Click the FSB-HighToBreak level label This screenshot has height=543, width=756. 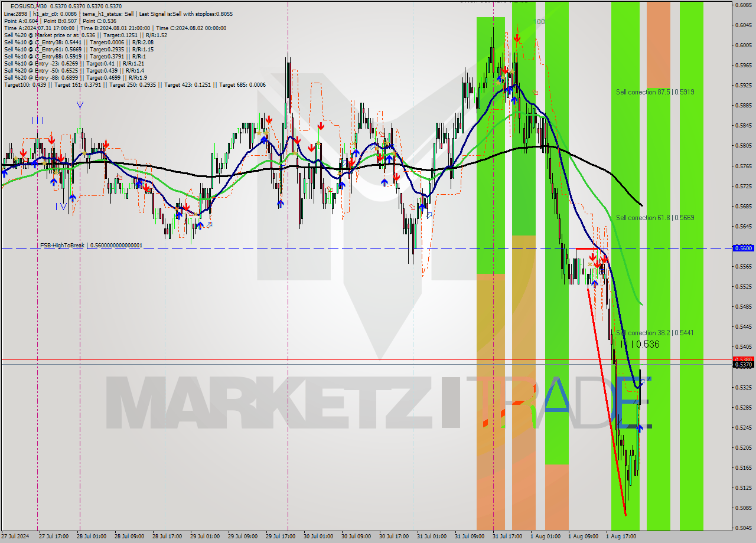(x=91, y=245)
